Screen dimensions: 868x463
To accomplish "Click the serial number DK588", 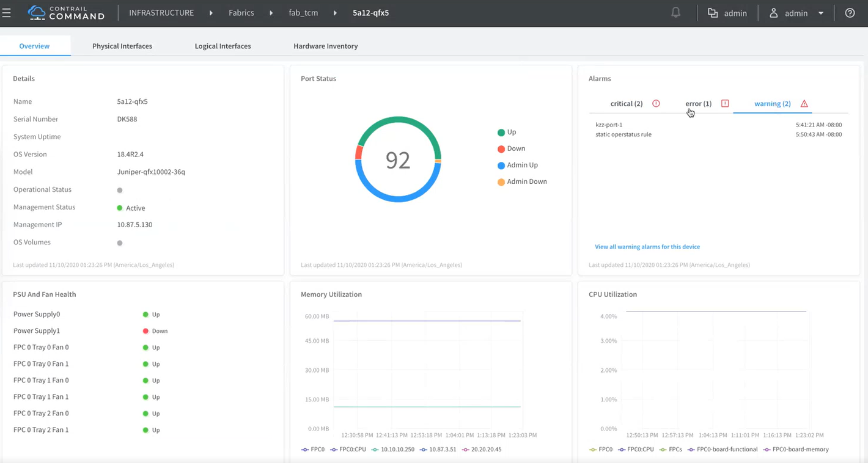I will (127, 119).
